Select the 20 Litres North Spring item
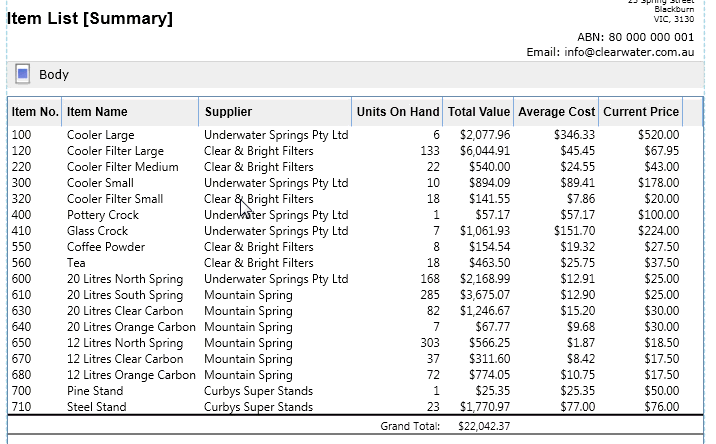716x444 pixels. coord(125,279)
